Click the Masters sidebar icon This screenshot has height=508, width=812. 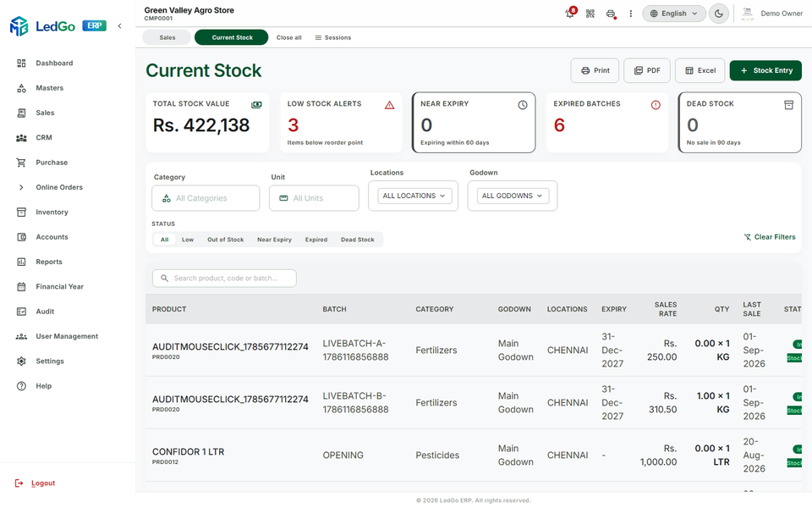21,88
